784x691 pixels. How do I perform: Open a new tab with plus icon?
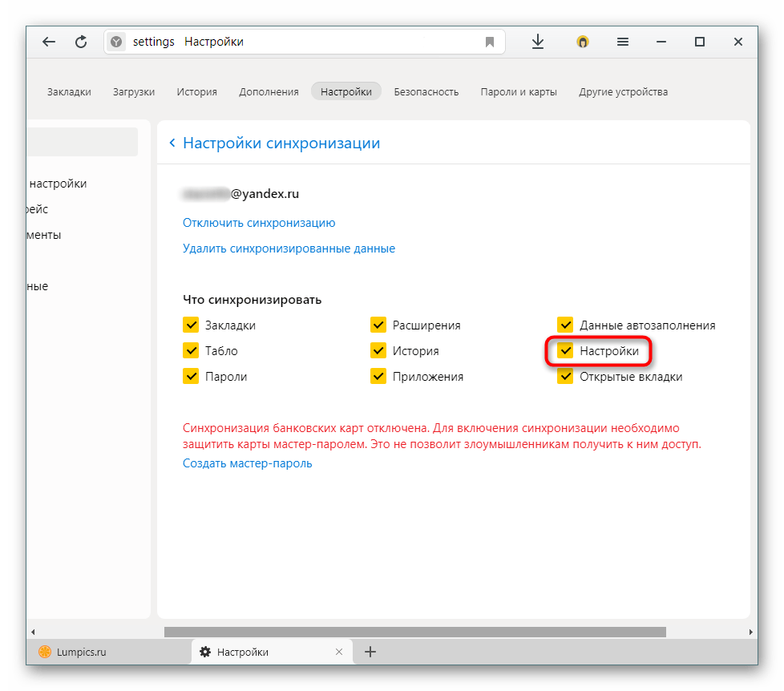370,652
